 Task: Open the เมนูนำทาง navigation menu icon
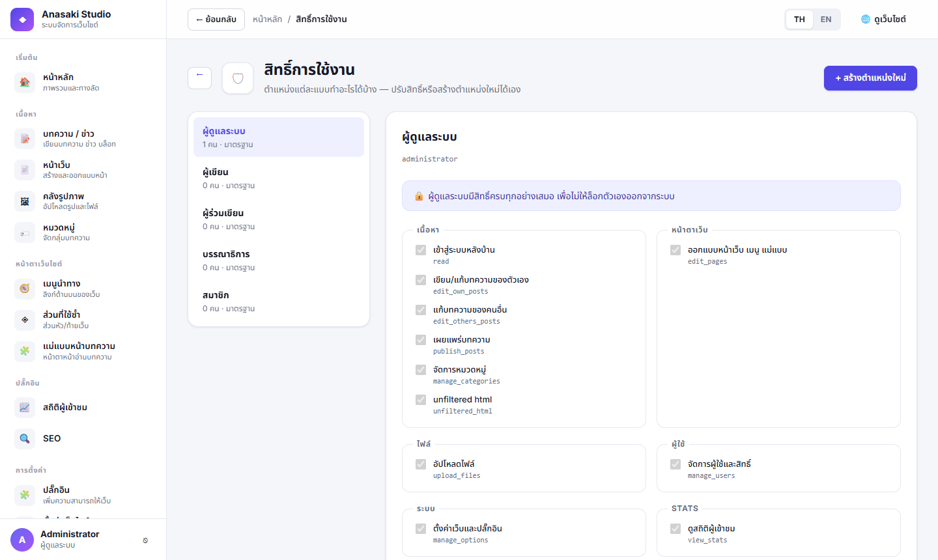pyautogui.click(x=25, y=288)
